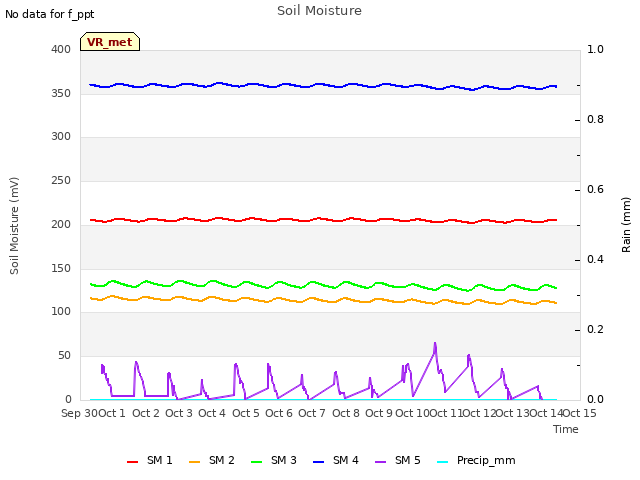Toggle SM 1 series in legend

150,460
